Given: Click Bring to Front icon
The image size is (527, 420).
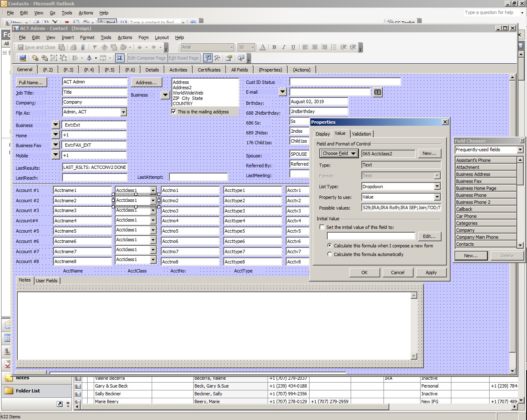Looking at the screenshot, I should (x=35, y=58).
